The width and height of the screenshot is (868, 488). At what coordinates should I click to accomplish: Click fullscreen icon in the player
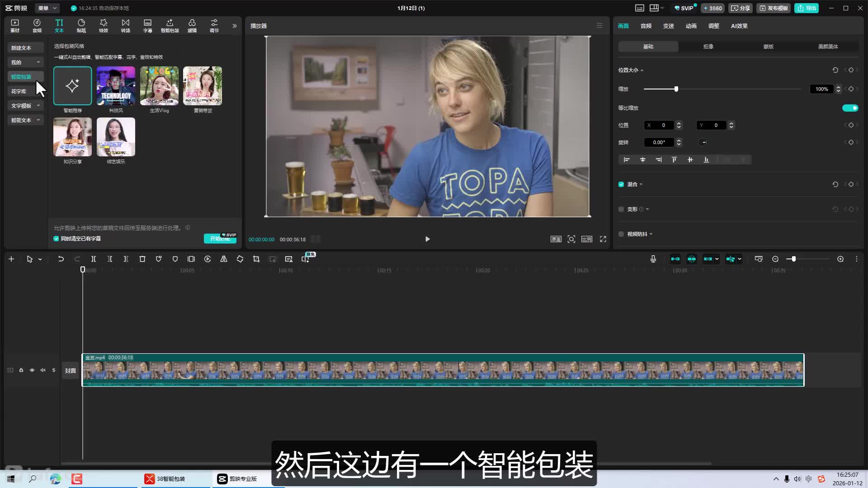(x=603, y=239)
